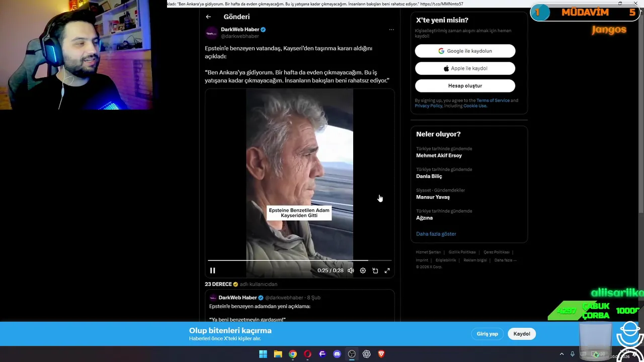The image size is (644, 362).
Task: Open the Privacy Policy link
Action: 429,106
